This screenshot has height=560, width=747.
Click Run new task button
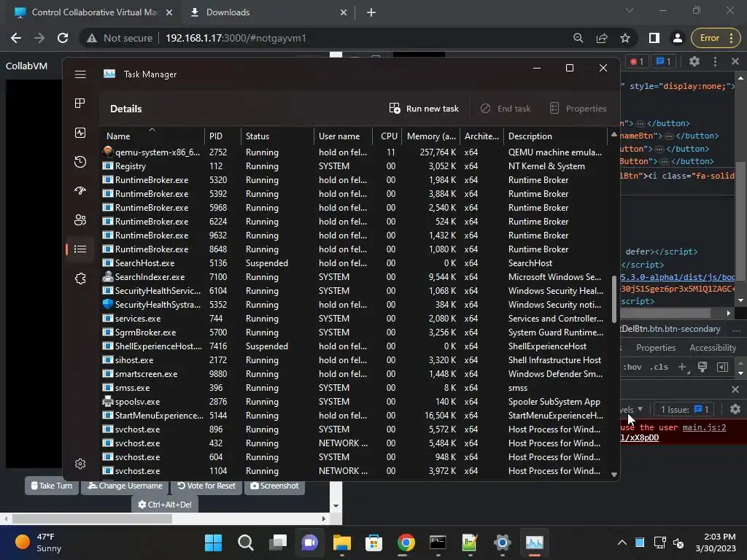click(x=424, y=109)
